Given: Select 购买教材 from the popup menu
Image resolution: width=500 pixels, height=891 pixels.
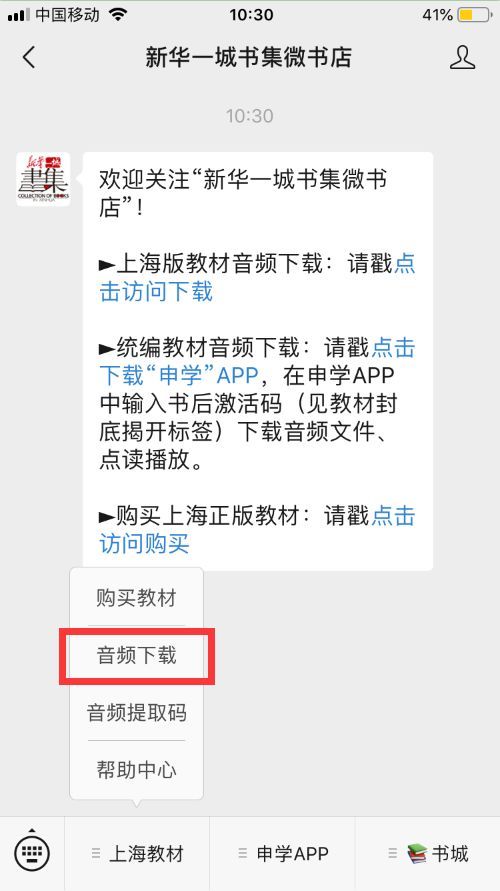Looking at the screenshot, I should pos(136,598).
